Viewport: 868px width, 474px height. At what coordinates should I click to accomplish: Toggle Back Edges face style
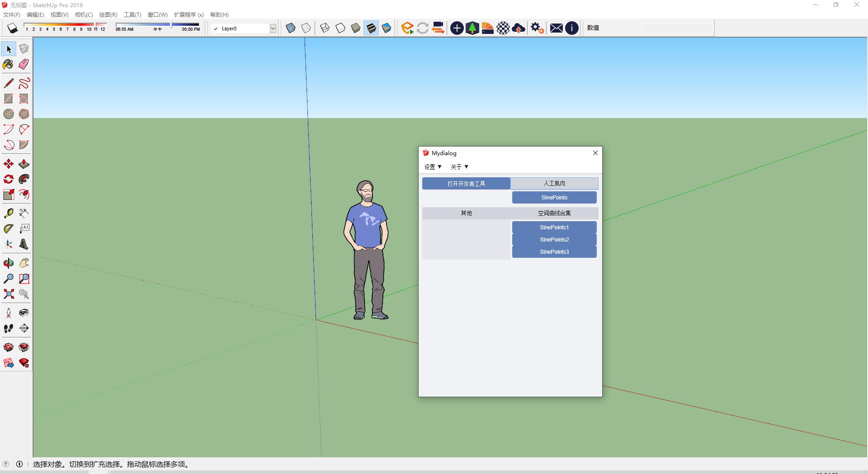pyautogui.click(x=306, y=28)
